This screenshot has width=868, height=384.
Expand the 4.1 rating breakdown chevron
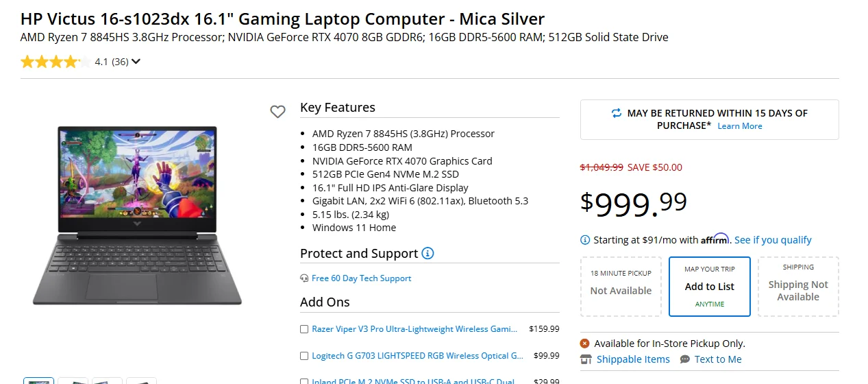tap(136, 62)
